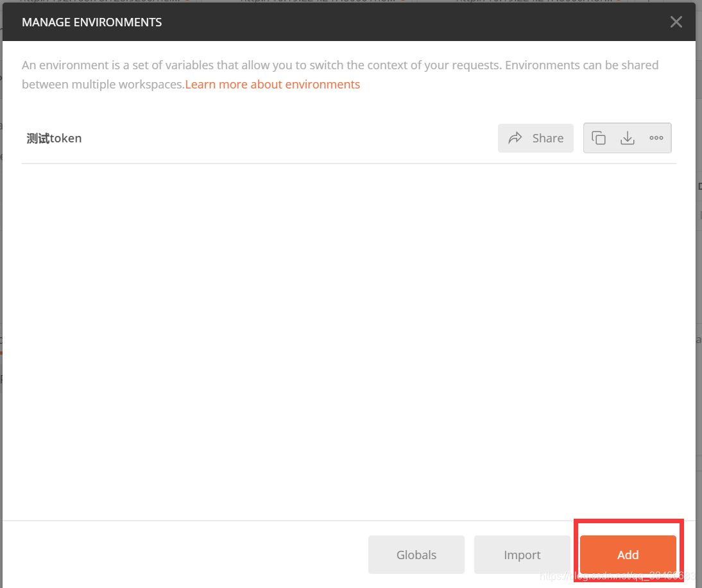The image size is (702, 588).
Task: Add a new environment
Action: (x=628, y=555)
